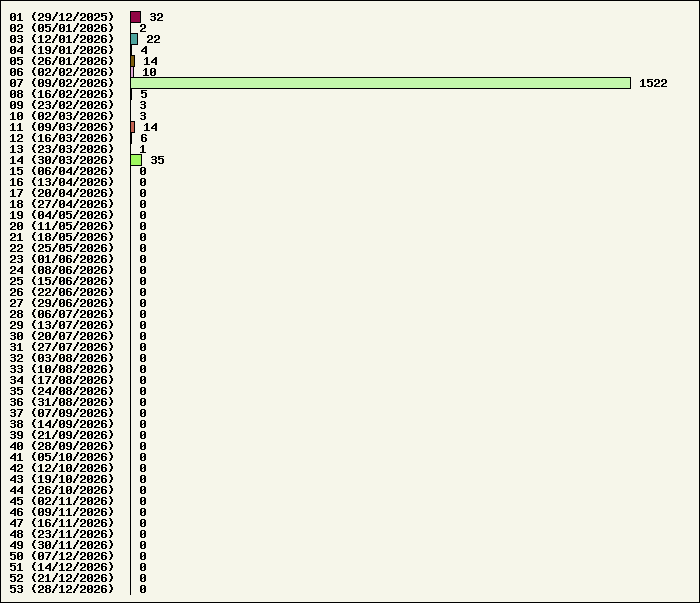
Task: Click the label 14 (30/03/2026)
Action: [x=62, y=160]
